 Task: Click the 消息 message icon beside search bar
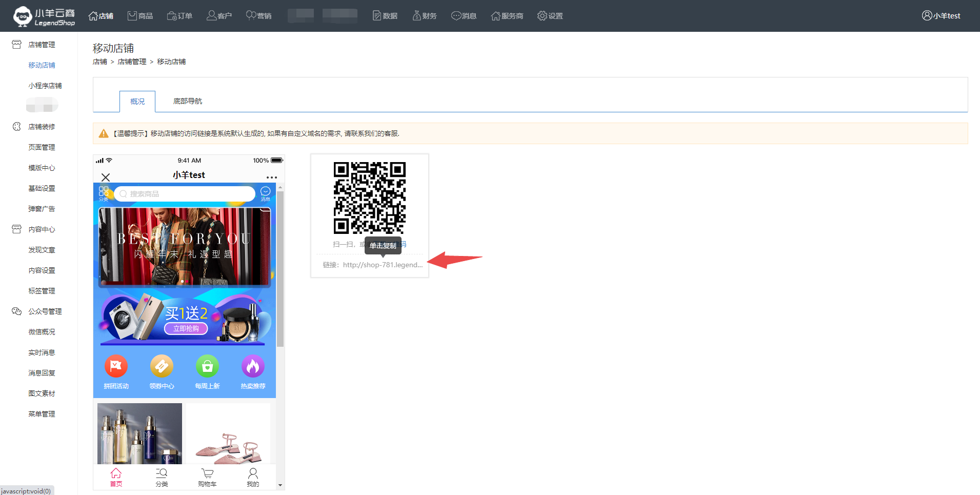coord(265,193)
